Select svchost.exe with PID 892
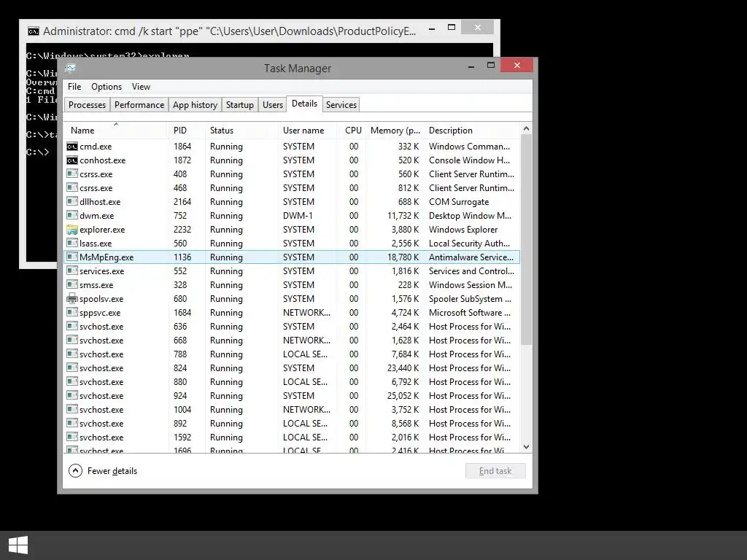The height and width of the screenshot is (560, 747). point(292,424)
